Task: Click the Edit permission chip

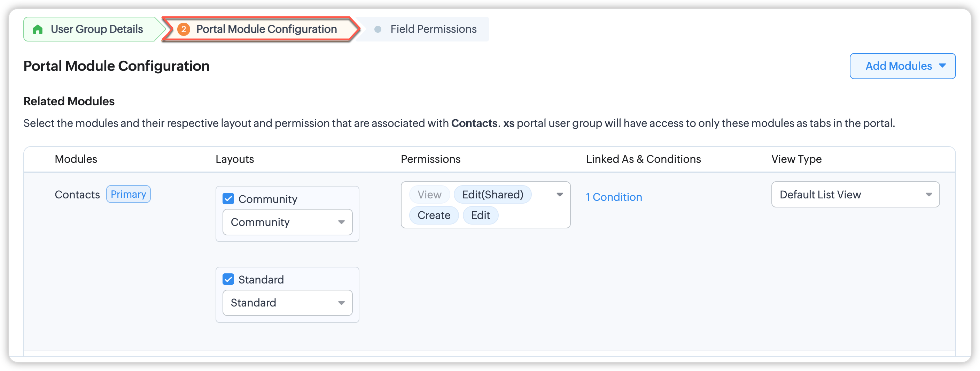Action: point(480,215)
